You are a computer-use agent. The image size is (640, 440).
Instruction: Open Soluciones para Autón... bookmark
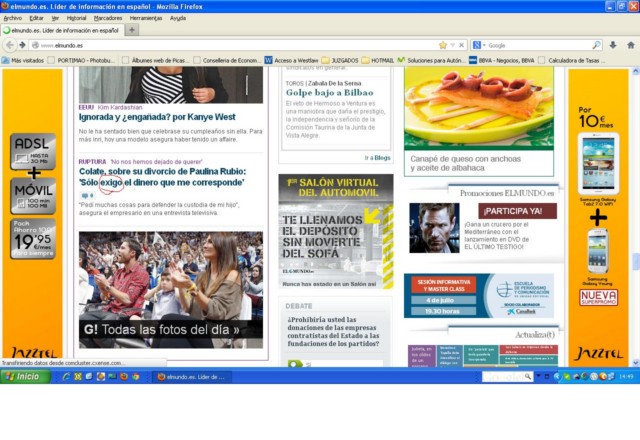431,60
